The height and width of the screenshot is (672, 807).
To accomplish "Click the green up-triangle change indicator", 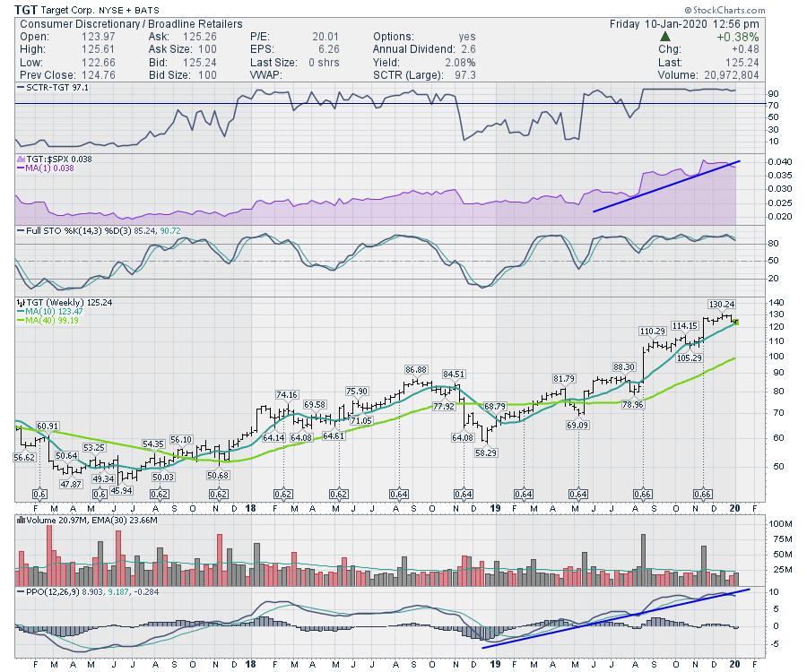I will pos(665,37).
